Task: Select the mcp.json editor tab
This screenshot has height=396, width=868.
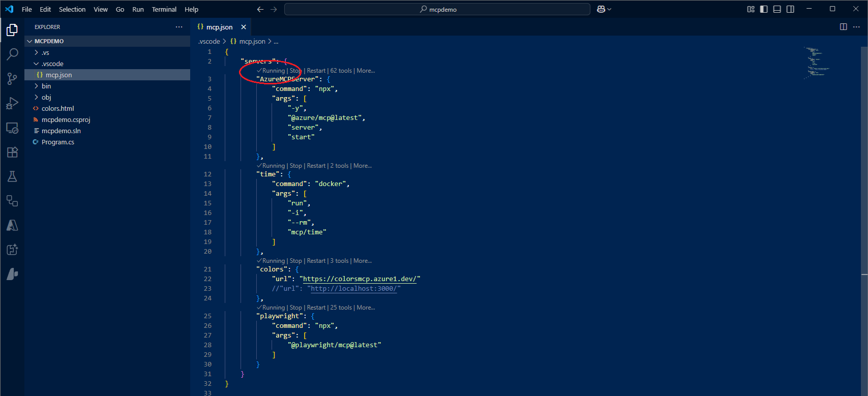Action: pyautogui.click(x=219, y=27)
